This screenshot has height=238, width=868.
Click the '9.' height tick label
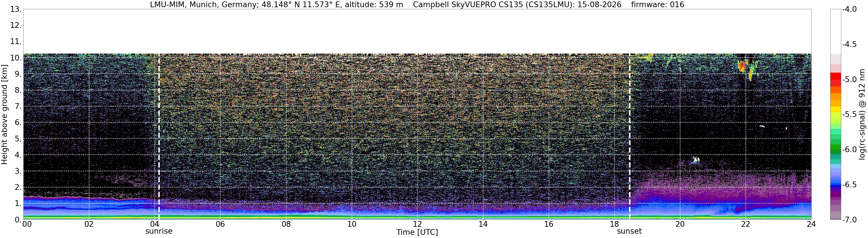pyautogui.click(x=18, y=74)
